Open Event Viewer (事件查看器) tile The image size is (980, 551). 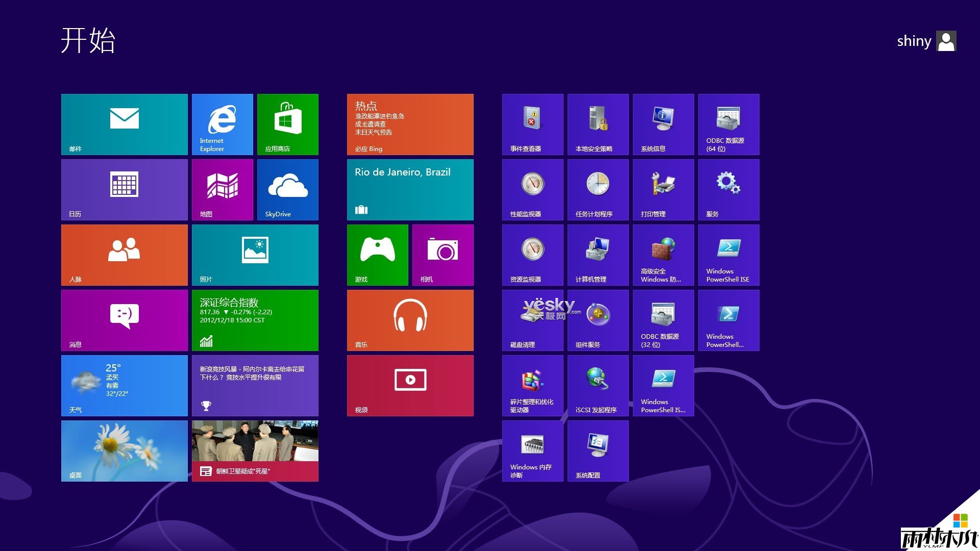(532, 124)
